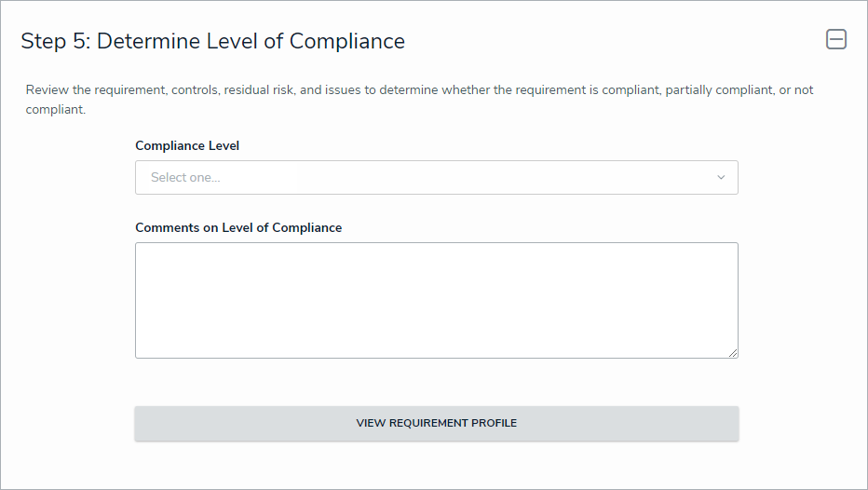
Task: Open the Compliance Level dropdown
Action: pos(436,177)
